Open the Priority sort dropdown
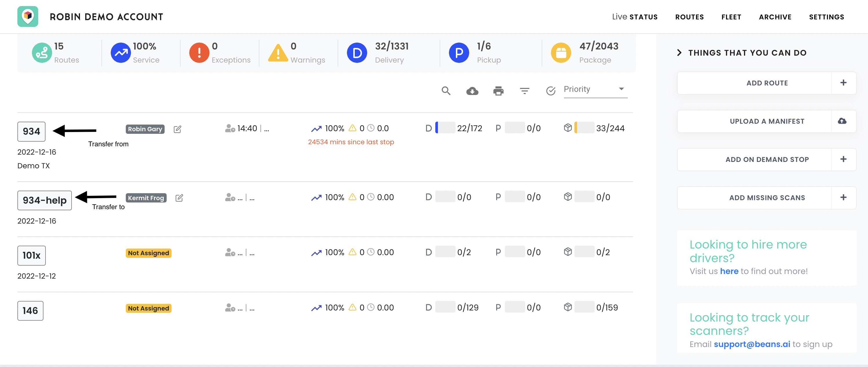 pyautogui.click(x=595, y=89)
